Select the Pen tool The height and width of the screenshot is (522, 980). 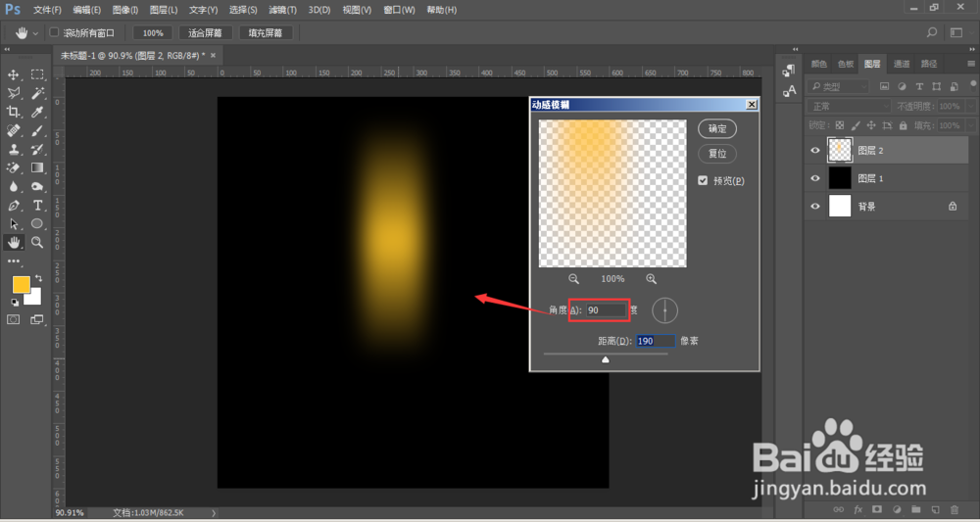pyautogui.click(x=13, y=205)
